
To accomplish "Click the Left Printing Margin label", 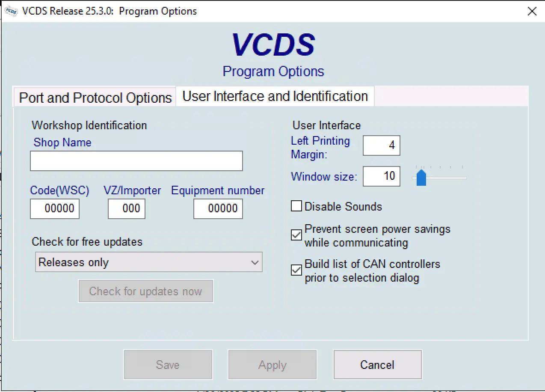I will pos(320,148).
